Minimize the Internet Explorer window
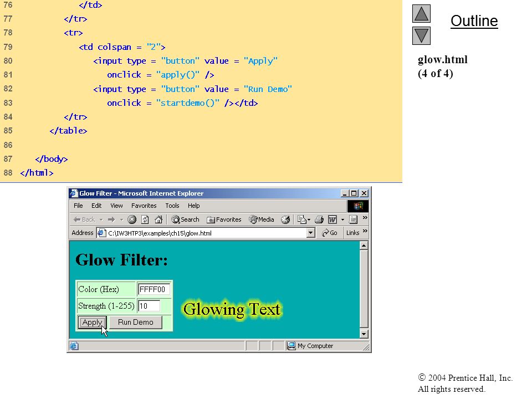532x399 pixels. coord(345,193)
